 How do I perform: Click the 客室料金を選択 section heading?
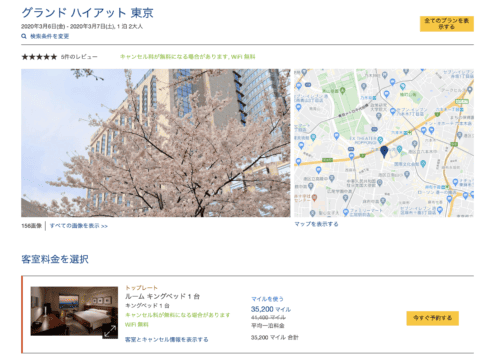pyautogui.click(x=55, y=259)
